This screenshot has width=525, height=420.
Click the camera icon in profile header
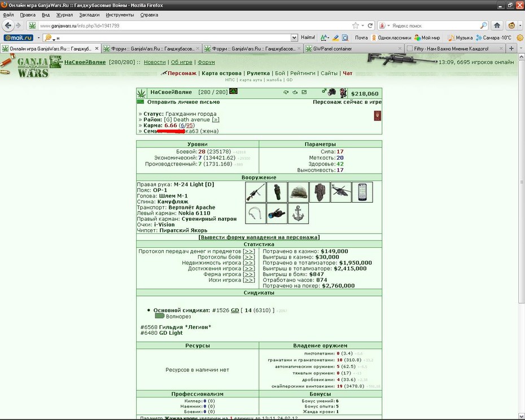coord(332,92)
